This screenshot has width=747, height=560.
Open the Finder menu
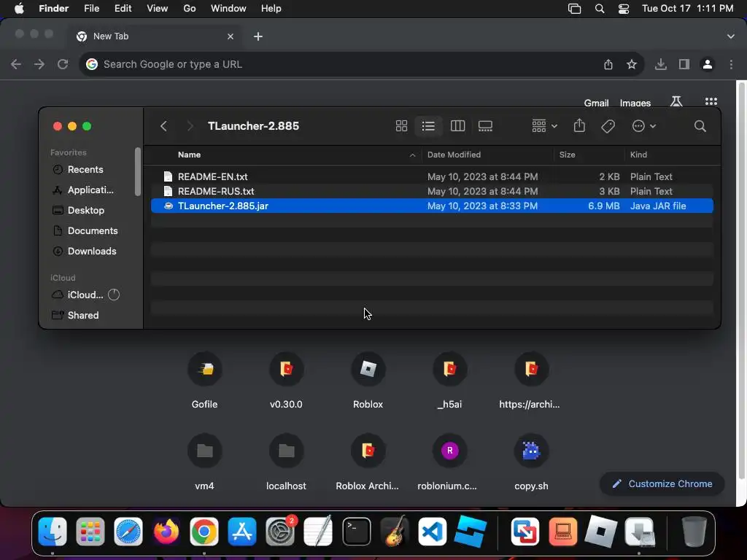coord(54,9)
